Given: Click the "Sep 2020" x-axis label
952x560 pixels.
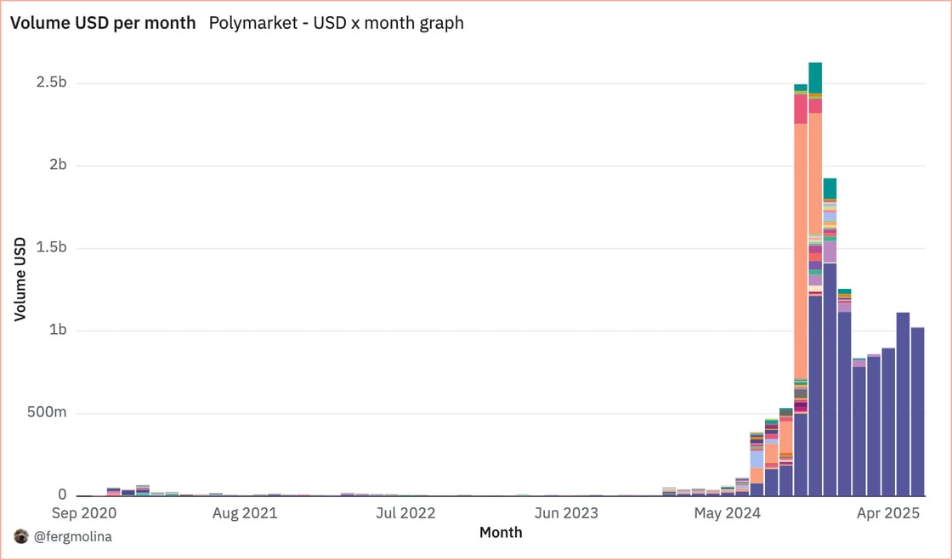Looking at the screenshot, I should 84,513.
